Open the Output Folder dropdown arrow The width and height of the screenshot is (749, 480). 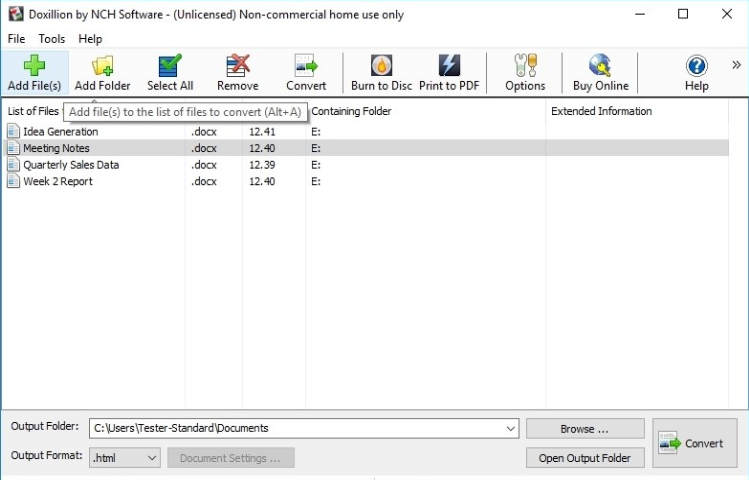[x=510, y=428]
